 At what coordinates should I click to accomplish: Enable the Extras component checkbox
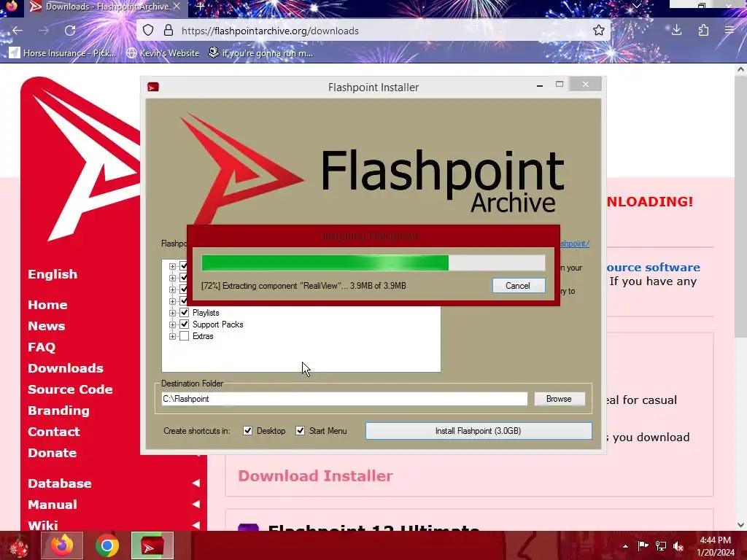click(185, 336)
